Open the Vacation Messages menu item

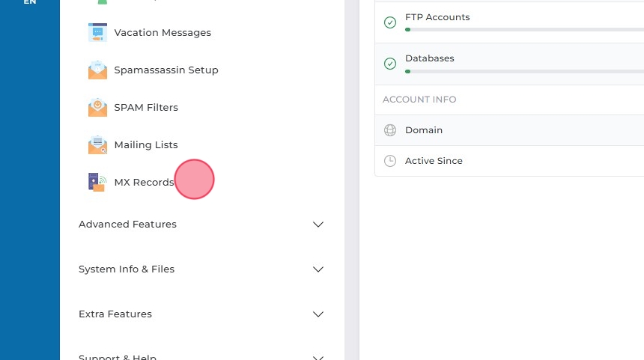[162, 33]
